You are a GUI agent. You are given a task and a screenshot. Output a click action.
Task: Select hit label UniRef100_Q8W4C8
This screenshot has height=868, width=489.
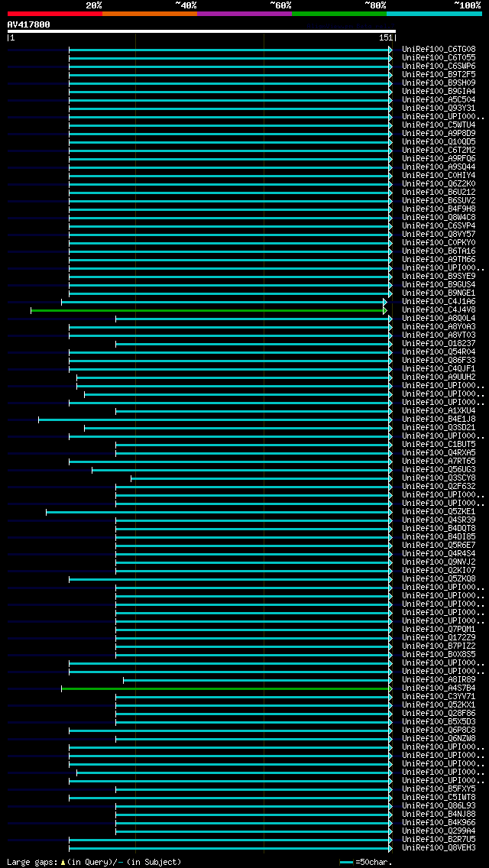439,218
